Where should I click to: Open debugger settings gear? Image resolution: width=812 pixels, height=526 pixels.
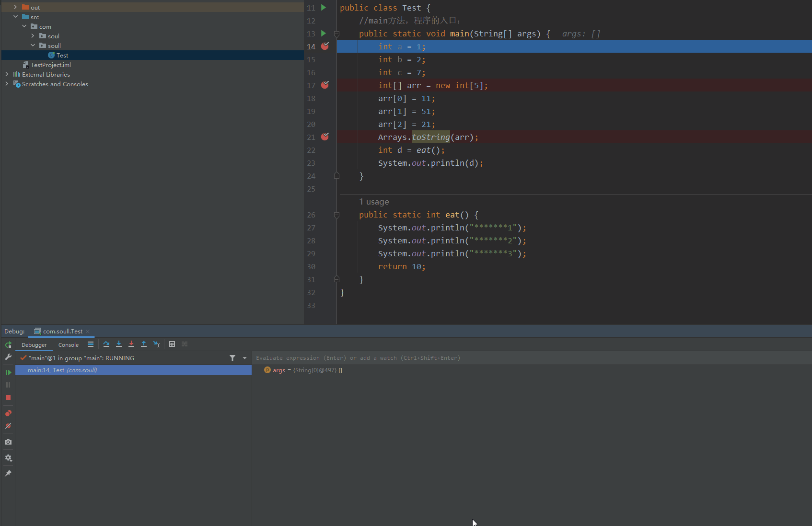click(x=8, y=458)
